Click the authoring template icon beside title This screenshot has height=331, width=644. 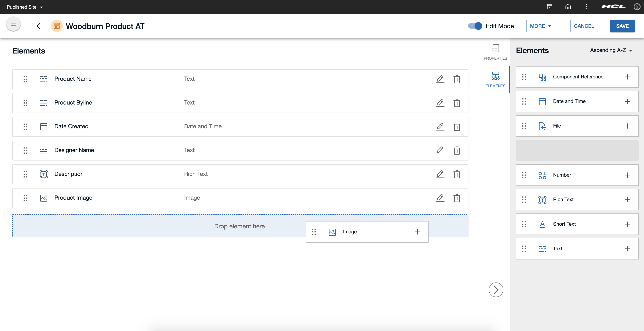(57, 26)
